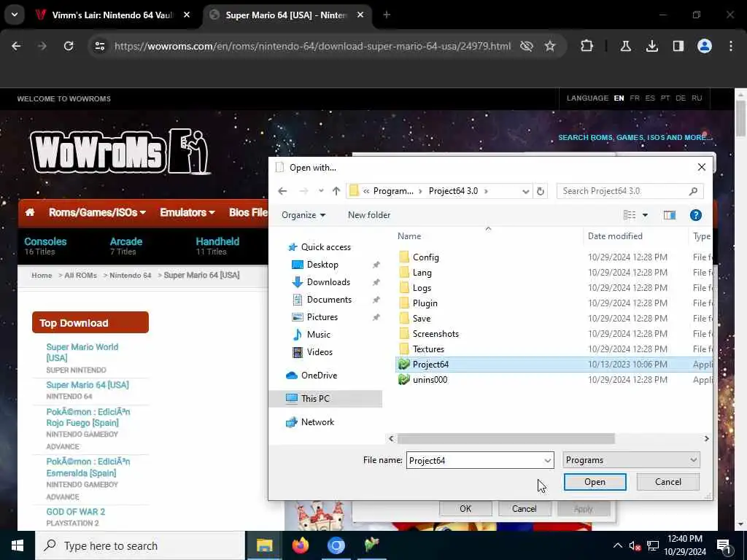Open Chrome downloads icon

651,46
